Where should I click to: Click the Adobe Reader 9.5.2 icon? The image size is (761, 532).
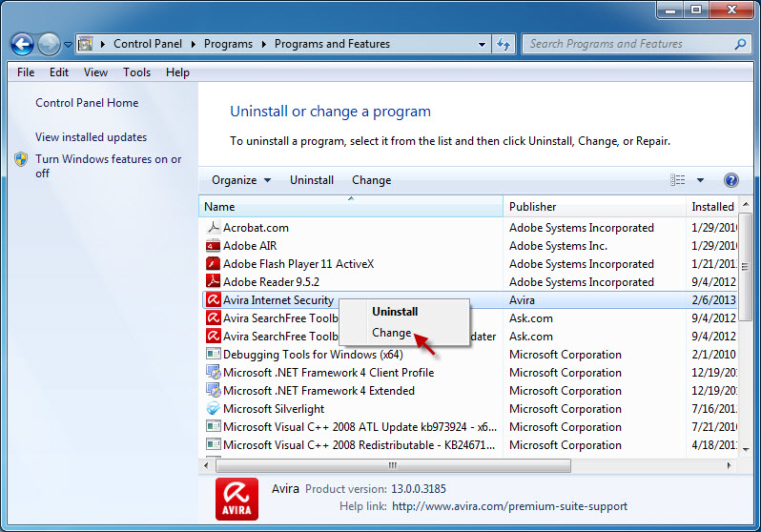(213, 281)
